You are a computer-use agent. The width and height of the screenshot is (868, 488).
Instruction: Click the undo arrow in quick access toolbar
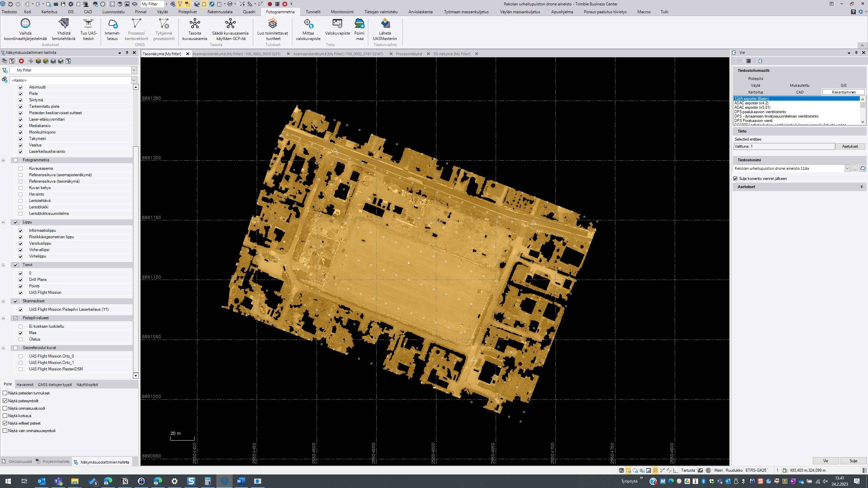10,4
